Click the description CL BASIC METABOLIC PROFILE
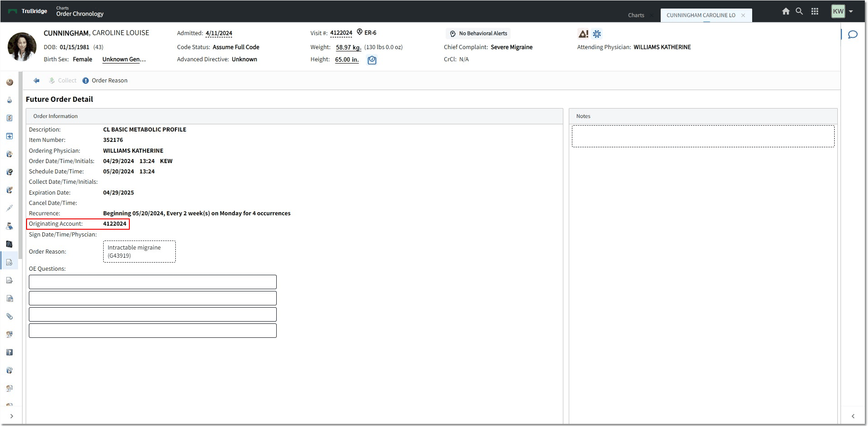868x427 pixels. pos(145,130)
